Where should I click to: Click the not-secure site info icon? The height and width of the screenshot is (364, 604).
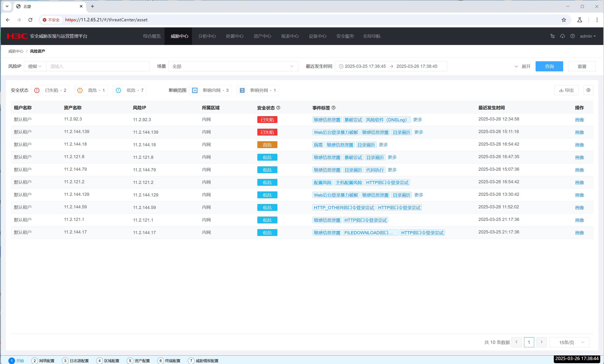(x=51, y=20)
